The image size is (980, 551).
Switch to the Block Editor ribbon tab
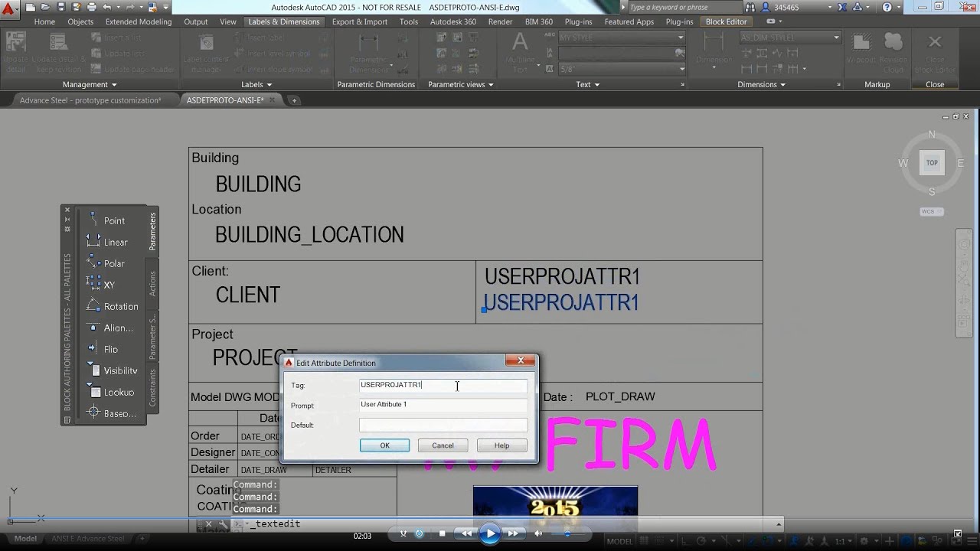coord(726,21)
